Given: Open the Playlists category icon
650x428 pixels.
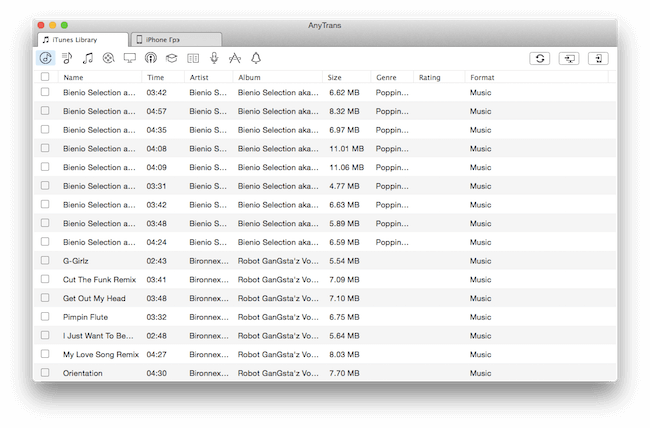Looking at the screenshot, I should [x=67, y=58].
